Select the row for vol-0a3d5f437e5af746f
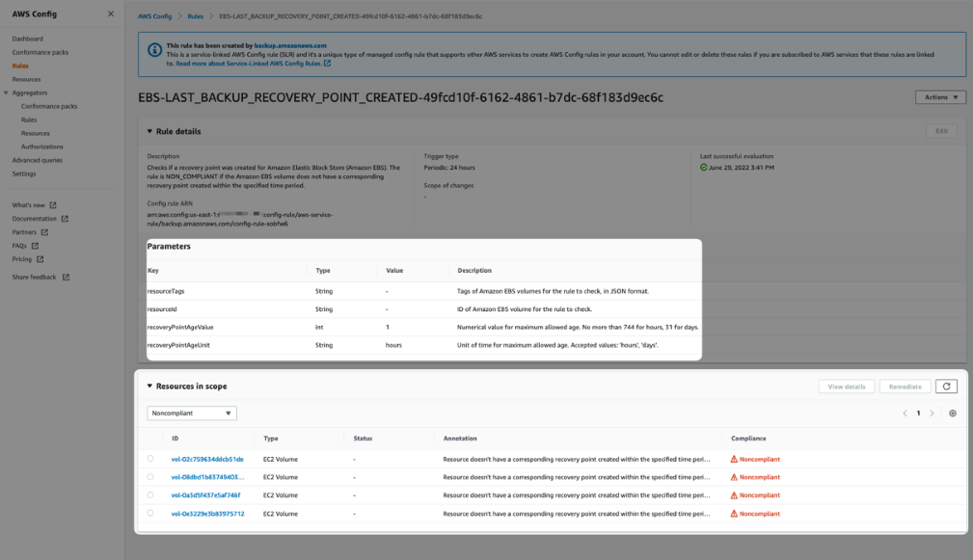Viewport: 973px width, 560px height. pos(150,494)
